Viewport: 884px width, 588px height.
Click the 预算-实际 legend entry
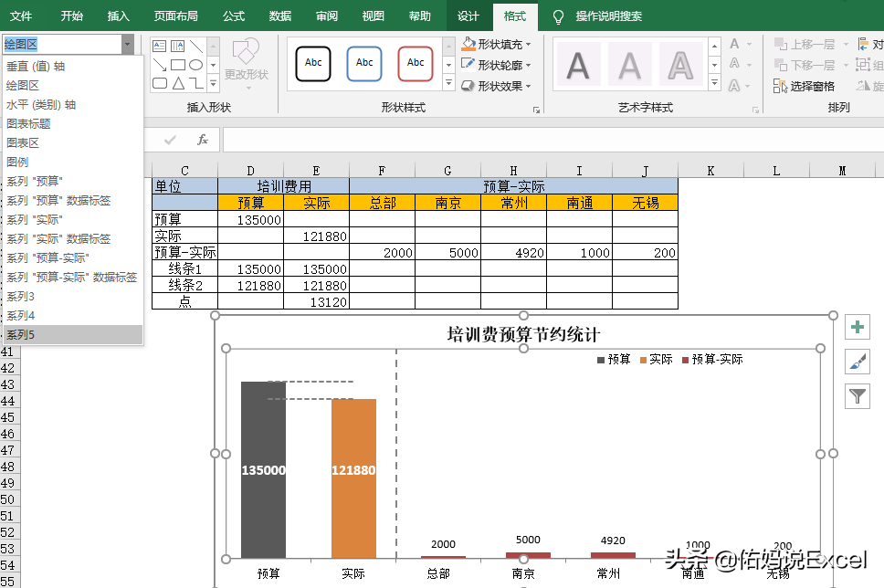point(712,359)
